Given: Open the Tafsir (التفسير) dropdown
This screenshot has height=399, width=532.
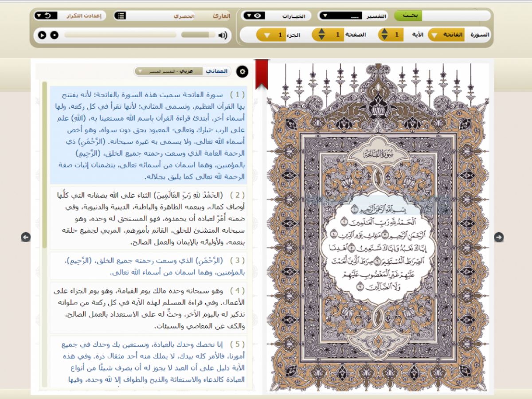Looking at the screenshot, I should pyautogui.click(x=325, y=16).
